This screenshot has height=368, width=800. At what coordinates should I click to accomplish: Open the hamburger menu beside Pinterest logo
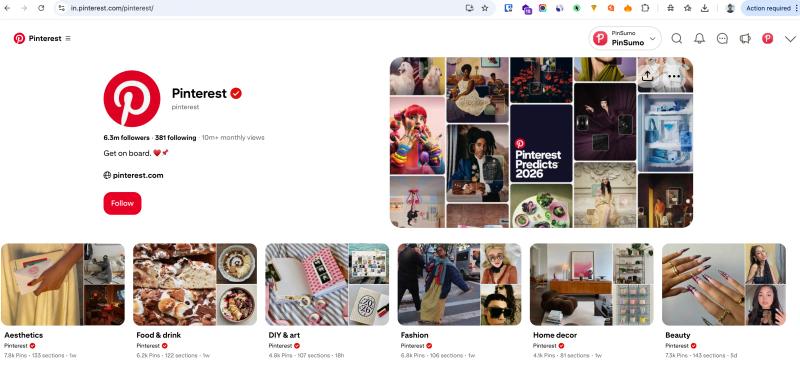(68, 38)
